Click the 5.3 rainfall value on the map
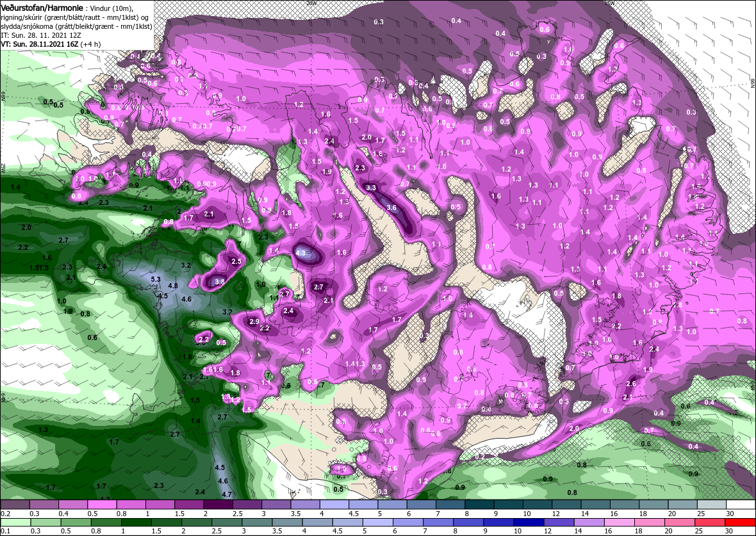Viewport: 756px width, 536px height. point(156,280)
